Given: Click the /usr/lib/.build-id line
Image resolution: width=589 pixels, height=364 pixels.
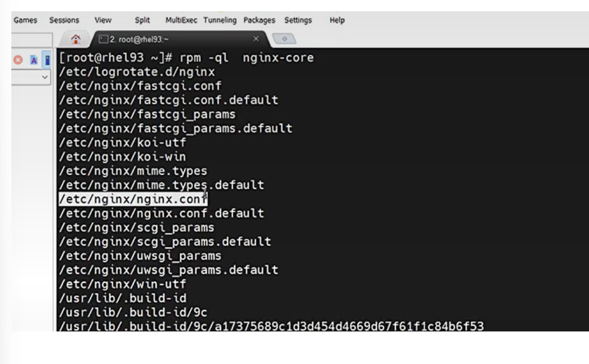Looking at the screenshot, I should pos(122,298).
